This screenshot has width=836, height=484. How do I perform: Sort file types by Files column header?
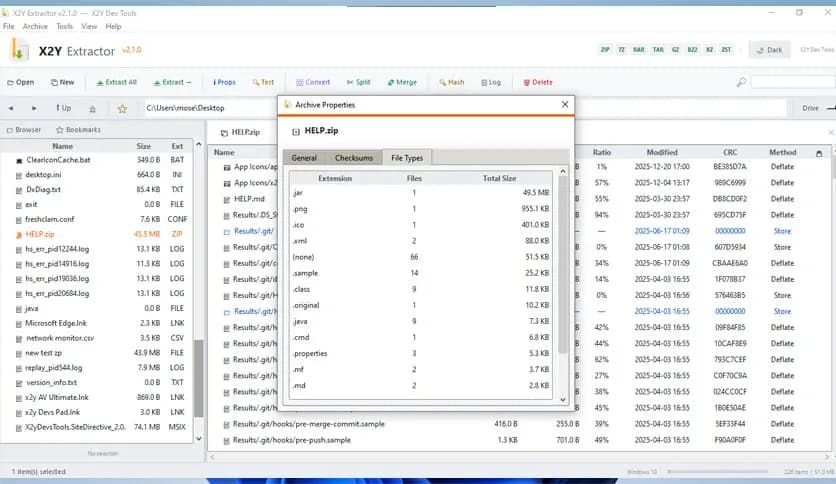(x=414, y=178)
